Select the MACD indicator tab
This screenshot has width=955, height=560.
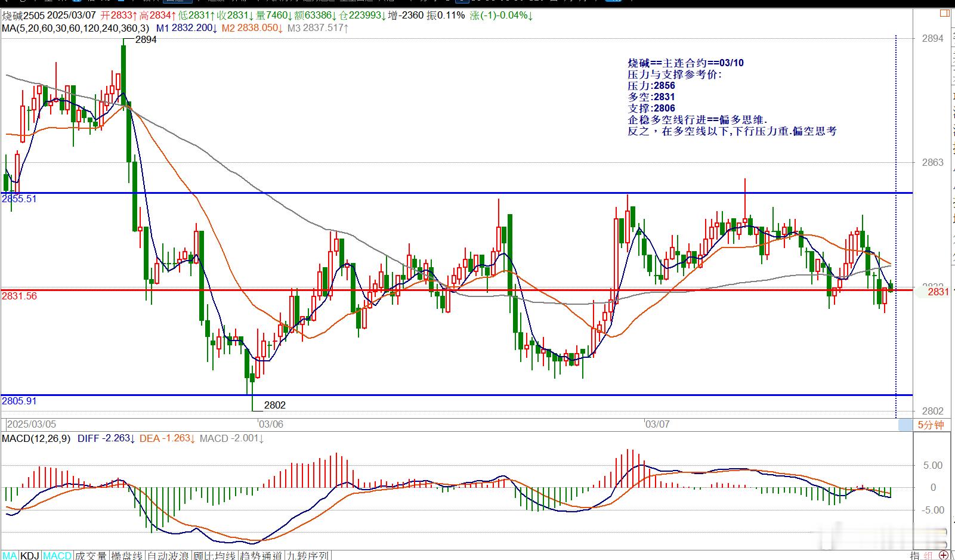point(57,555)
